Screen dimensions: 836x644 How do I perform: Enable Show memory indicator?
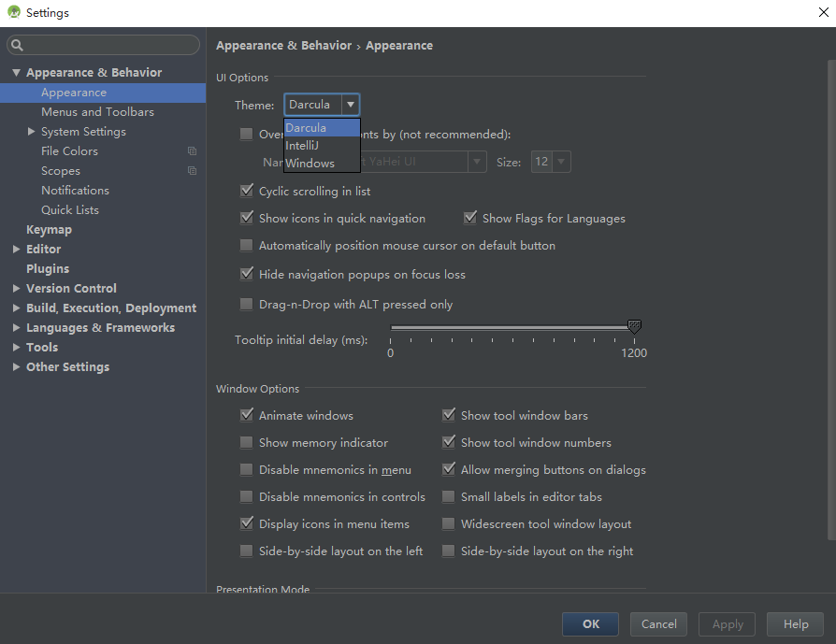point(246,442)
